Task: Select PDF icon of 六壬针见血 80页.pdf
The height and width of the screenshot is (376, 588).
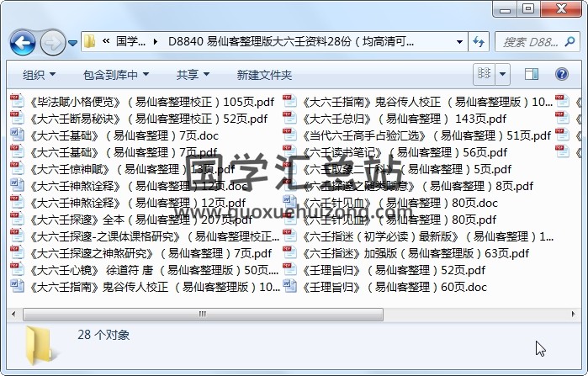Action: click(x=289, y=220)
